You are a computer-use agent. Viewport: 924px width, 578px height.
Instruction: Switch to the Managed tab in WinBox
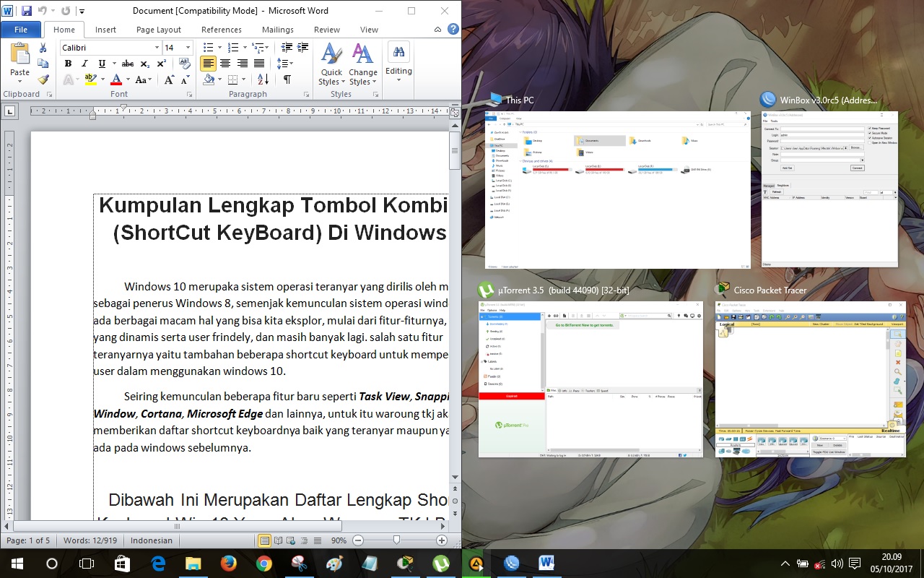tap(769, 185)
